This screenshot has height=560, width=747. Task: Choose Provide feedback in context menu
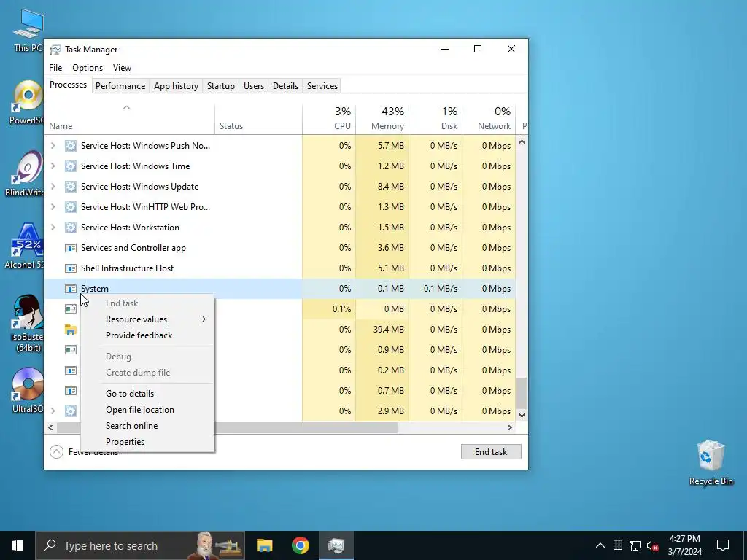coord(147,335)
